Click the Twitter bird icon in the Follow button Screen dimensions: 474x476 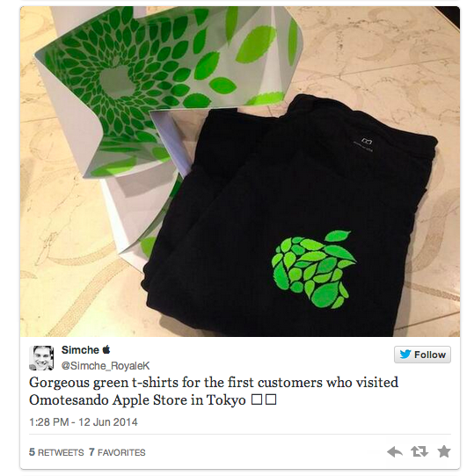[405, 355]
